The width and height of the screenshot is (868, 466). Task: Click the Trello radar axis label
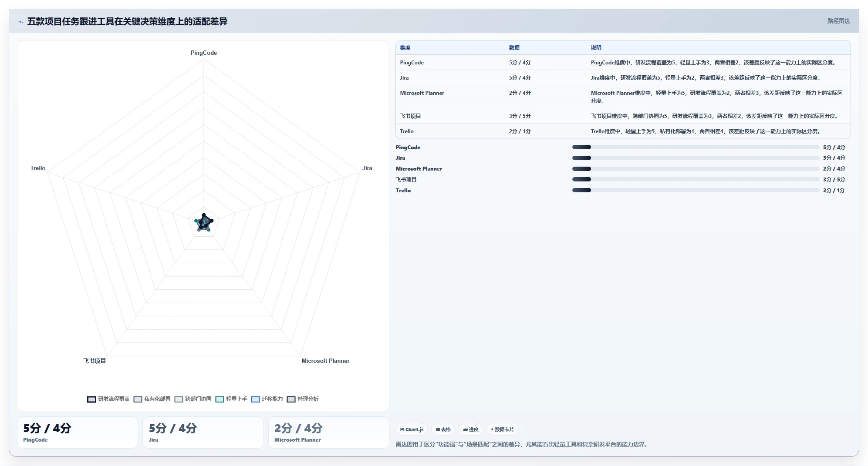point(38,168)
